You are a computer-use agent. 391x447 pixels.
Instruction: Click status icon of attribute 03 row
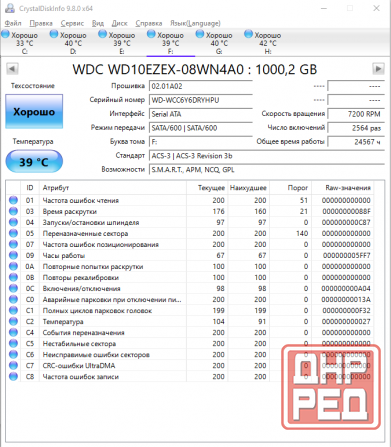13,211
